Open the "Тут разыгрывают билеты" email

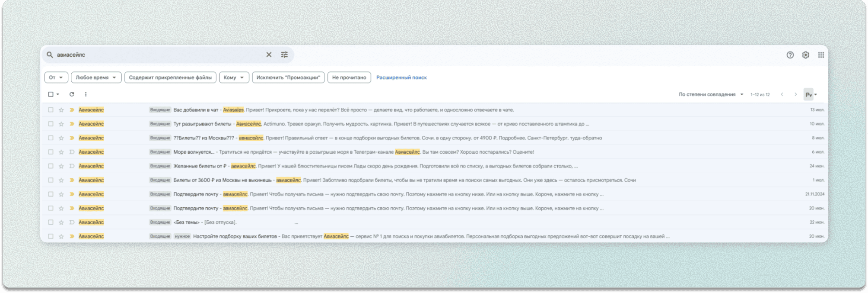(x=434, y=124)
